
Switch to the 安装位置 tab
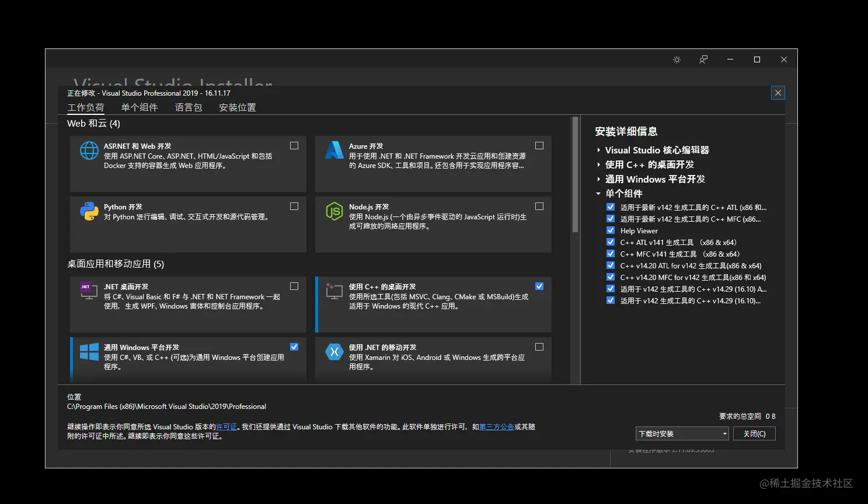click(x=238, y=107)
